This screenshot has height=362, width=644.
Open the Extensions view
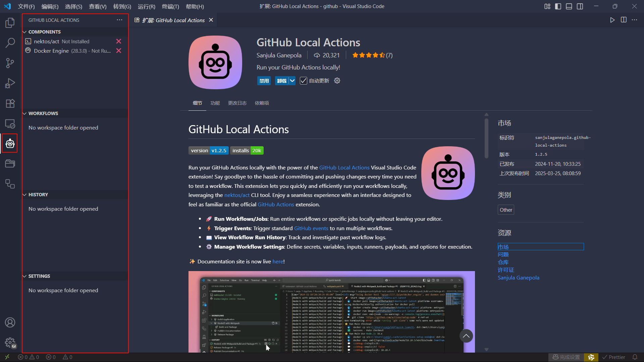pos(10,103)
